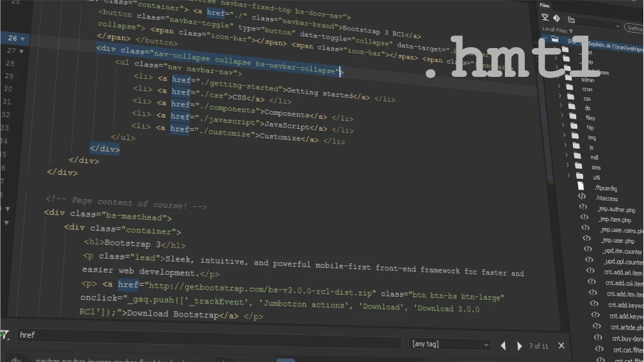Select the '_imp.user.php' file name

[x=617, y=241]
